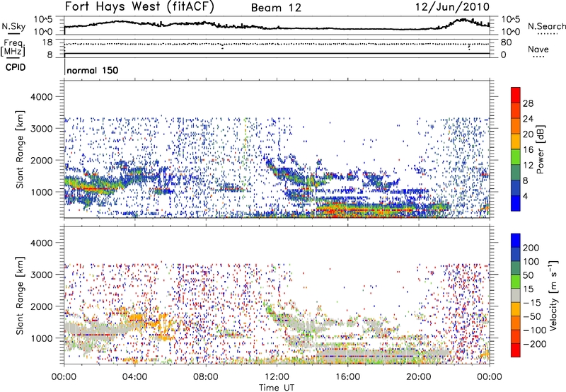Select the "Beam 12" header text
Screen dimensions: 566x392
[276, 8]
